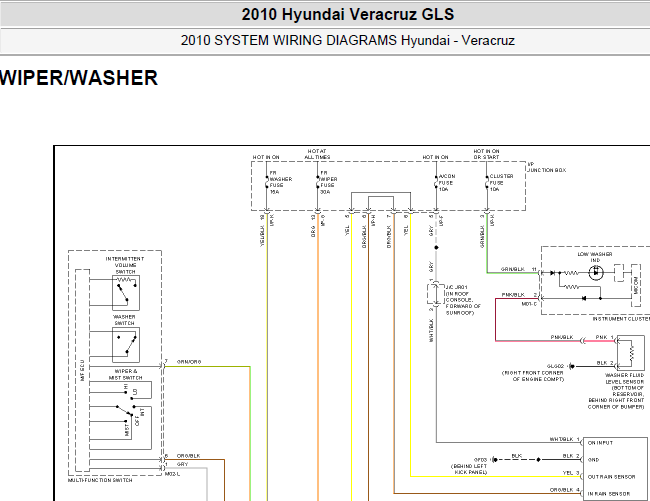This screenshot has height=501, width=650.
Task: Select the "ORG/BLK" label at rain sensor pin 4
Action: pyautogui.click(x=561, y=490)
